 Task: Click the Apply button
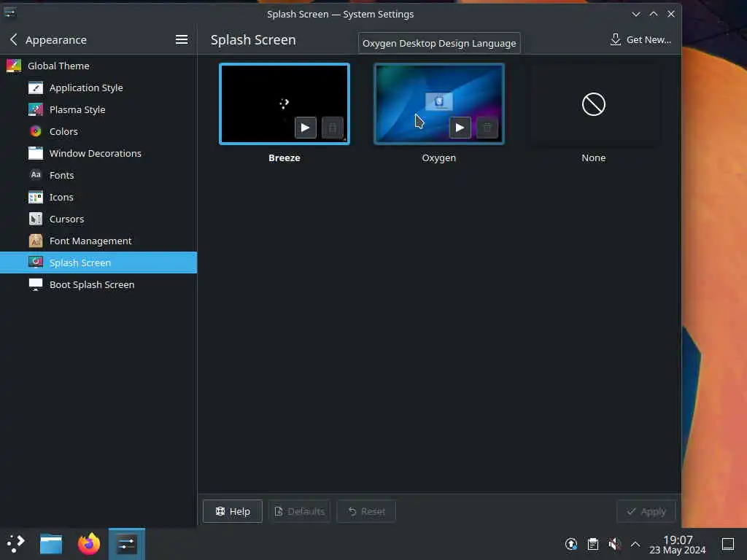646,511
